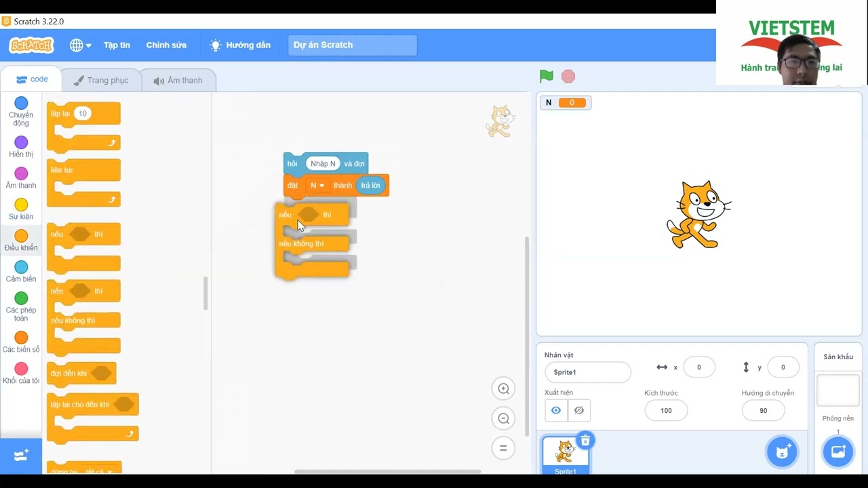This screenshot has height=488, width=868.
Task: Zoom in the code workspace
Action: click(x=504, y=388)
